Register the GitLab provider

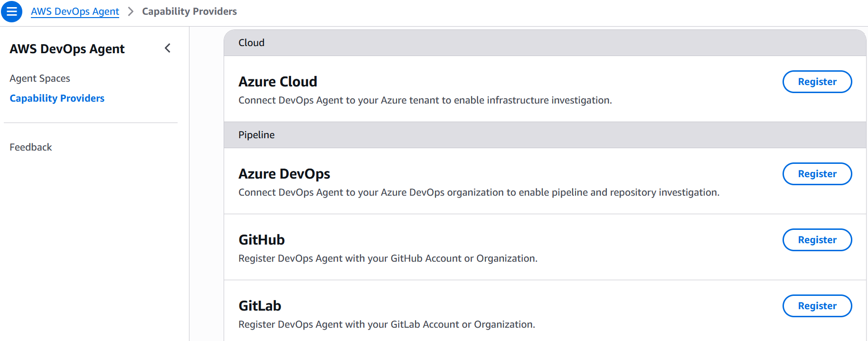[817, 306]
